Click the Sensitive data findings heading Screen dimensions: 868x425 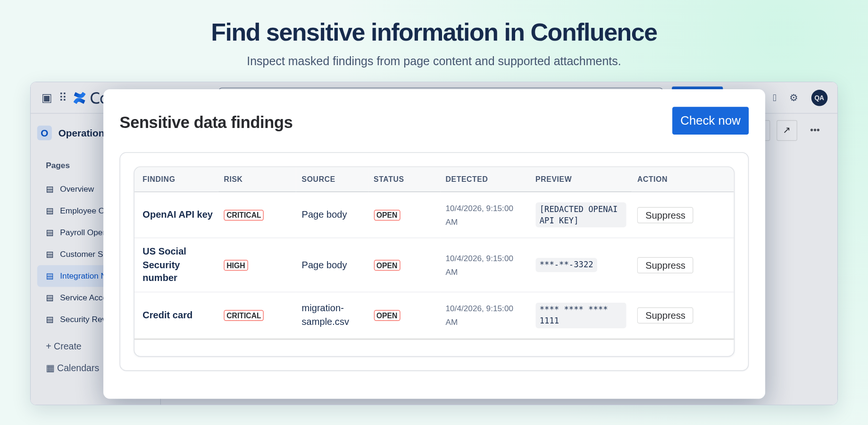tap(206, 122)
